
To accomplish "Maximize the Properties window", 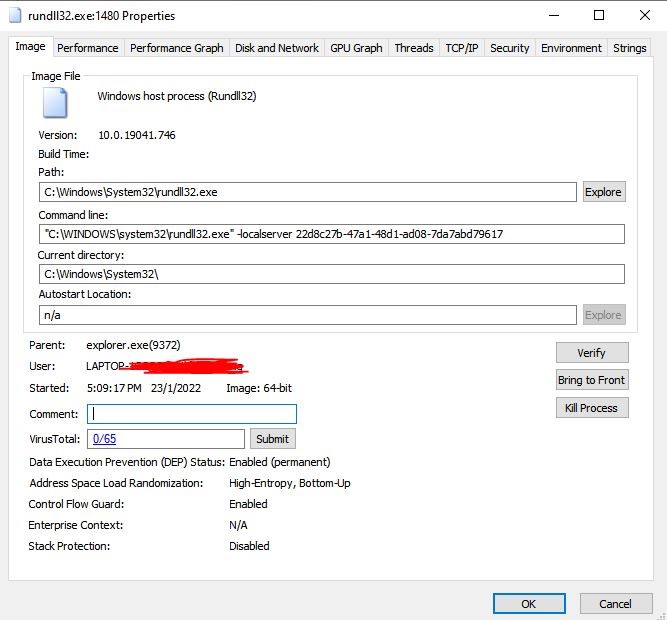I will pos(599,15).
